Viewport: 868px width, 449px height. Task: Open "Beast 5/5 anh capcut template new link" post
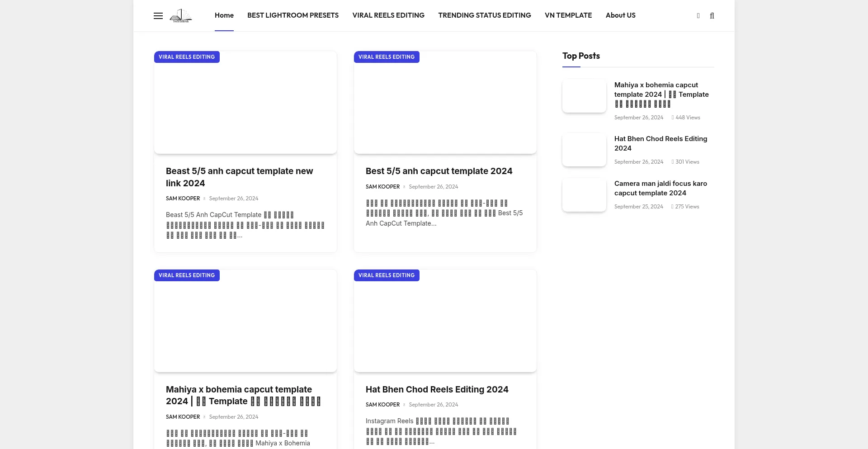click(239, 177)
